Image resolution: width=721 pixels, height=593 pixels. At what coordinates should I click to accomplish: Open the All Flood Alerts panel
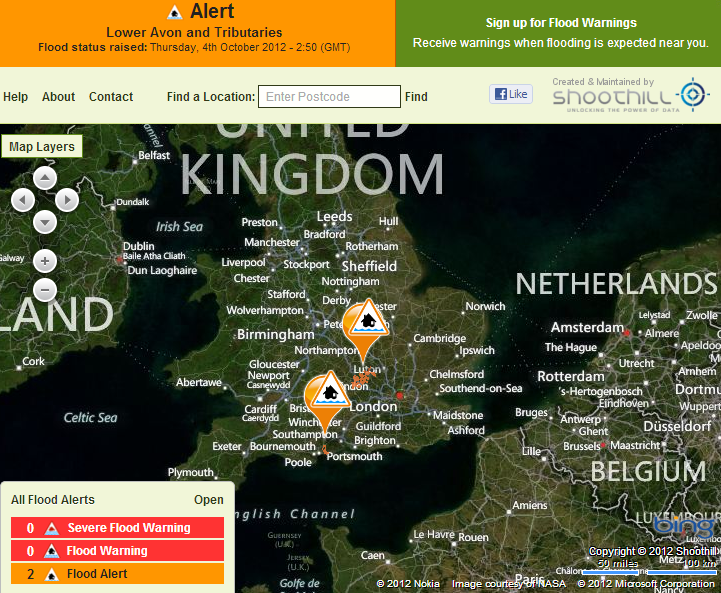coord(209,500)
